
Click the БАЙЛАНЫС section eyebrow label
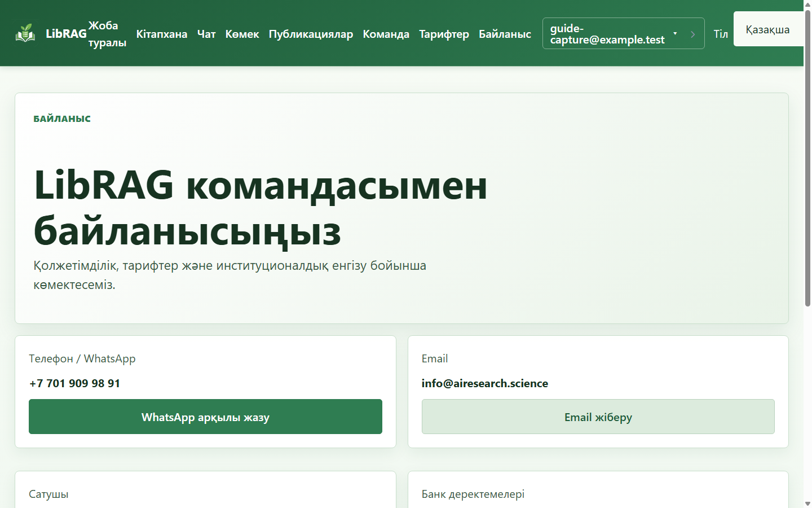[62, 119]
